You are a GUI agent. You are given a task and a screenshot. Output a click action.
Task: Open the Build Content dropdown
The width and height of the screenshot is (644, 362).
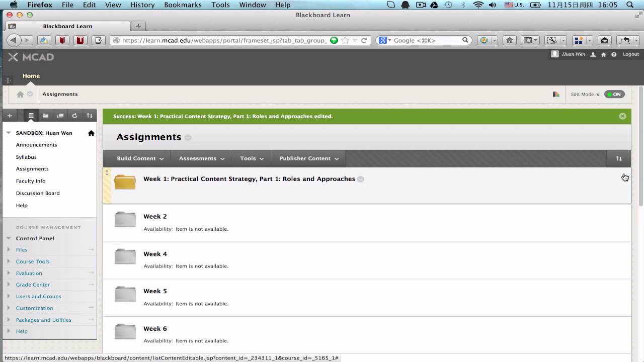[x=140, y=158]
